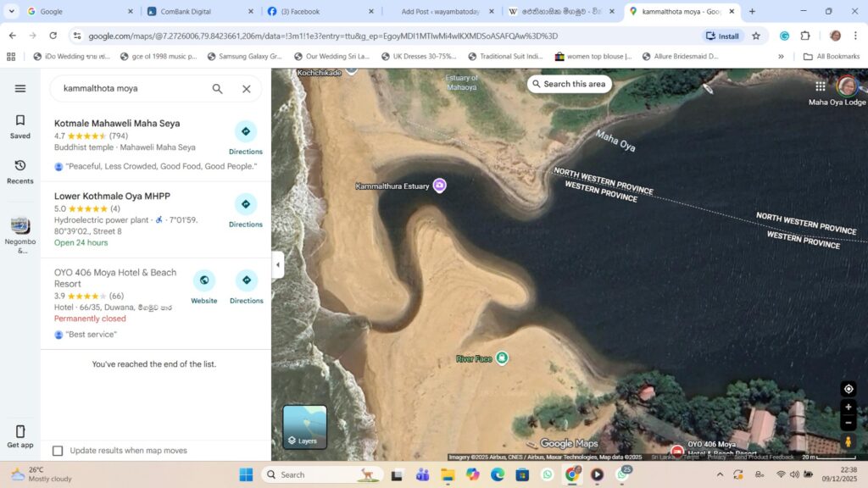Viewport: 868px width, 488px height.
Task: Get directions to Kotmale Mahaweli Maha Seya
Action: [246, 137]
